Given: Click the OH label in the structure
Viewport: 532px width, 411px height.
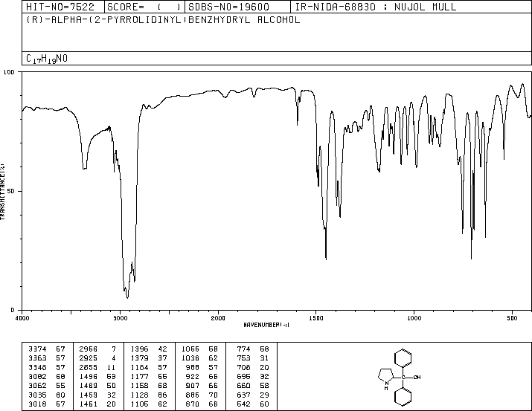Looking at the screenshot, I should pos(417,377).
